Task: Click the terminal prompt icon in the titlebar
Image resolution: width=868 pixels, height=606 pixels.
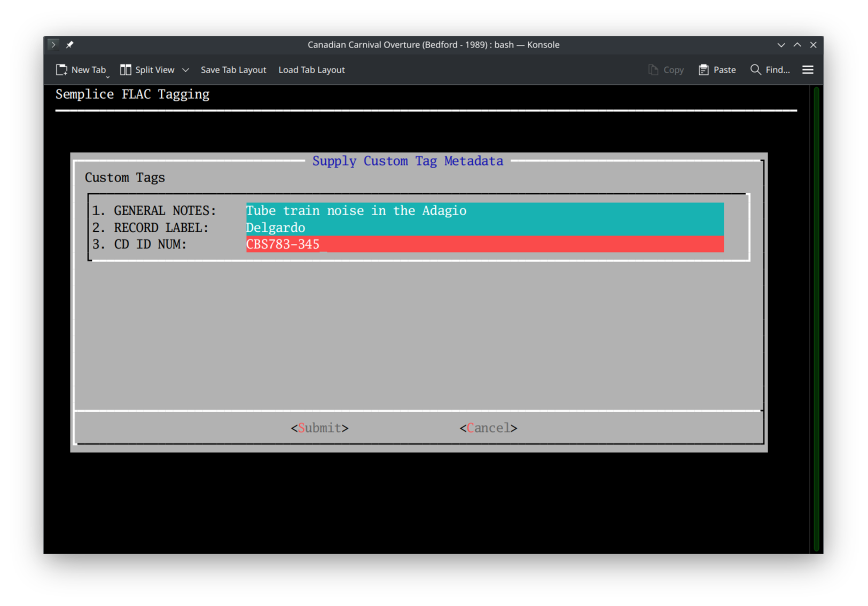Action: tap(53, 44)
